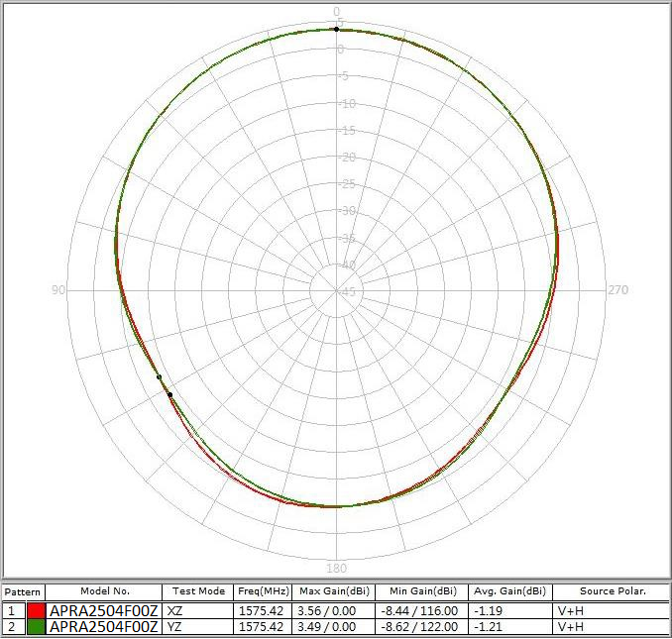Click the 3.56 / 0.00 max gain cell
The width and height of the screenshot is (672, 639).
pyautogui.click(x=326, y=611)
